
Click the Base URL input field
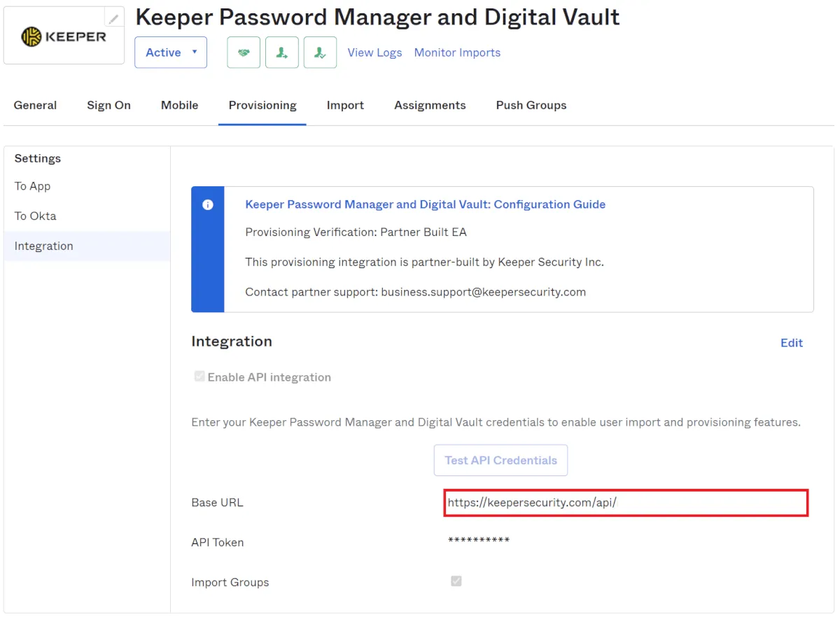point(626,503)
